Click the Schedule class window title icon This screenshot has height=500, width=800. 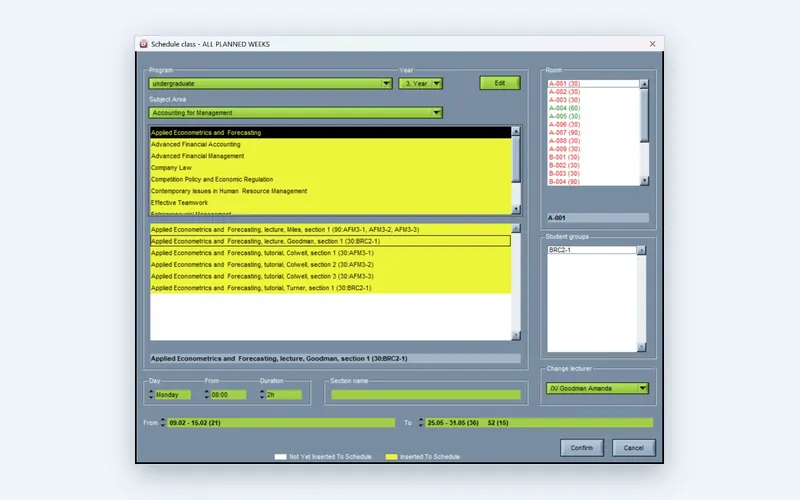point(144,44)
